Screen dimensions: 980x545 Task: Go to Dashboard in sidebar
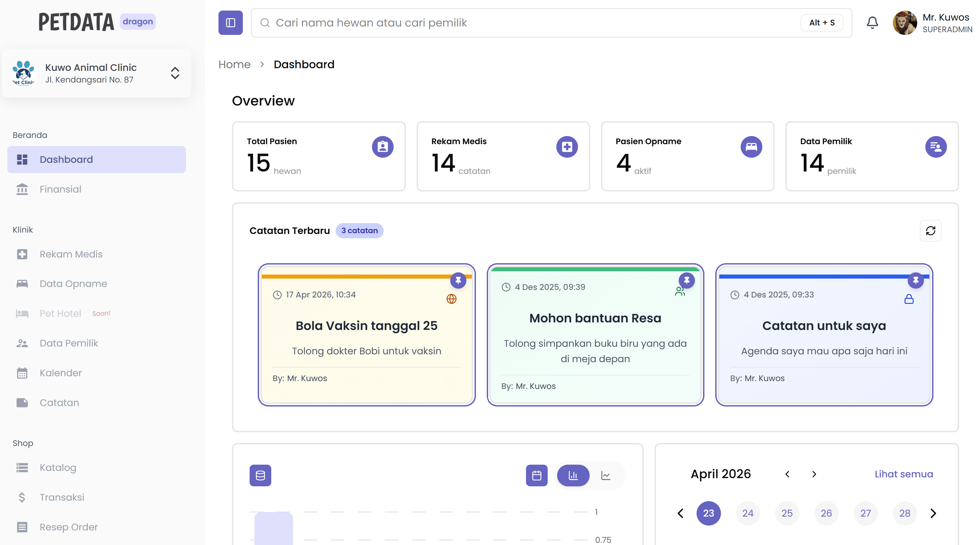(x=97, y=160)
